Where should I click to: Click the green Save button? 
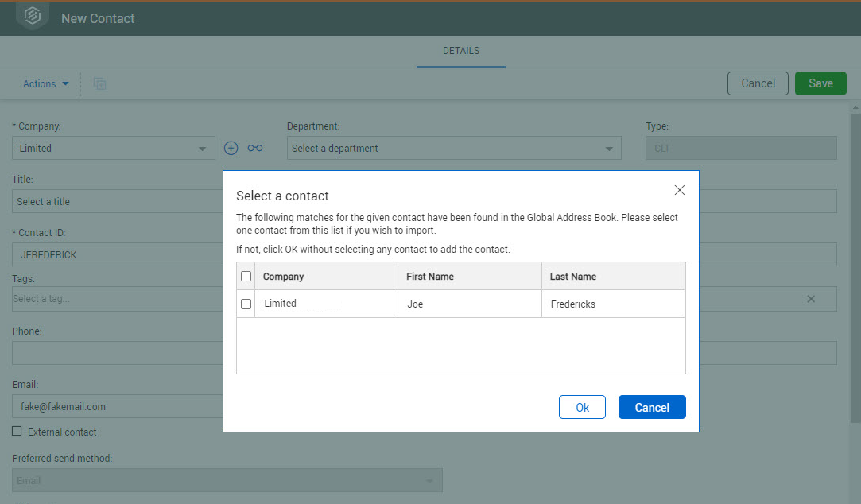pos(820,83)
